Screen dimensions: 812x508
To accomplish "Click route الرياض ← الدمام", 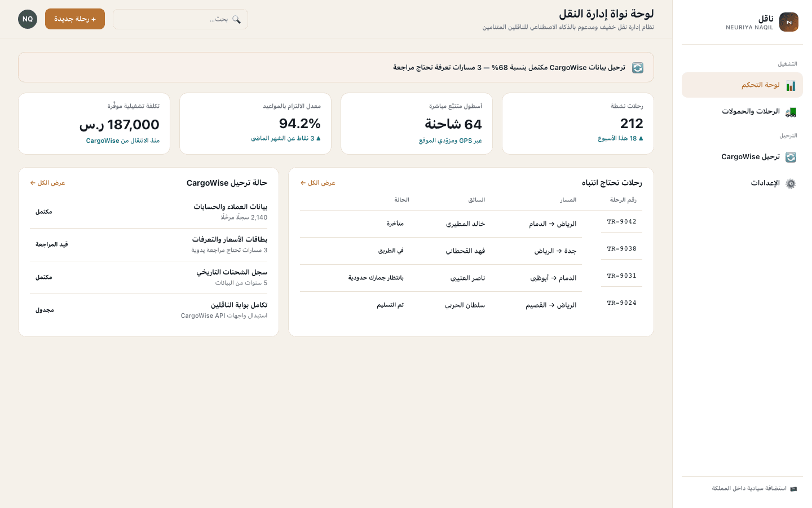I will (553, 224).
